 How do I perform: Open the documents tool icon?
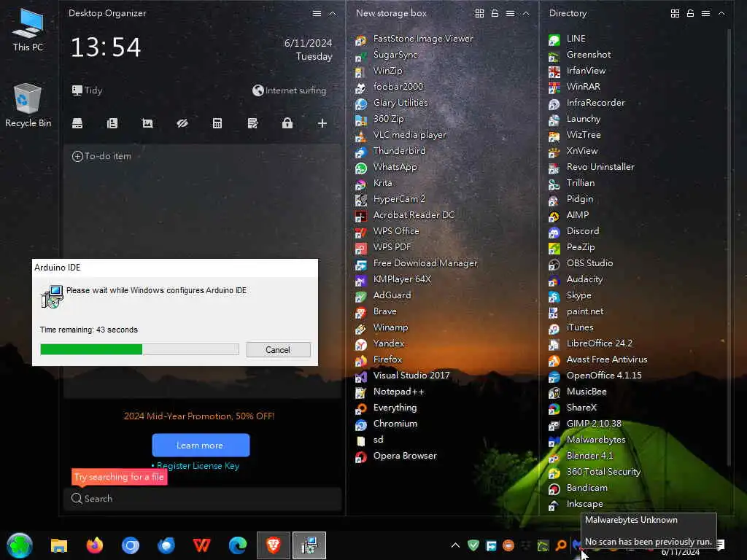[x=112, y=124]
